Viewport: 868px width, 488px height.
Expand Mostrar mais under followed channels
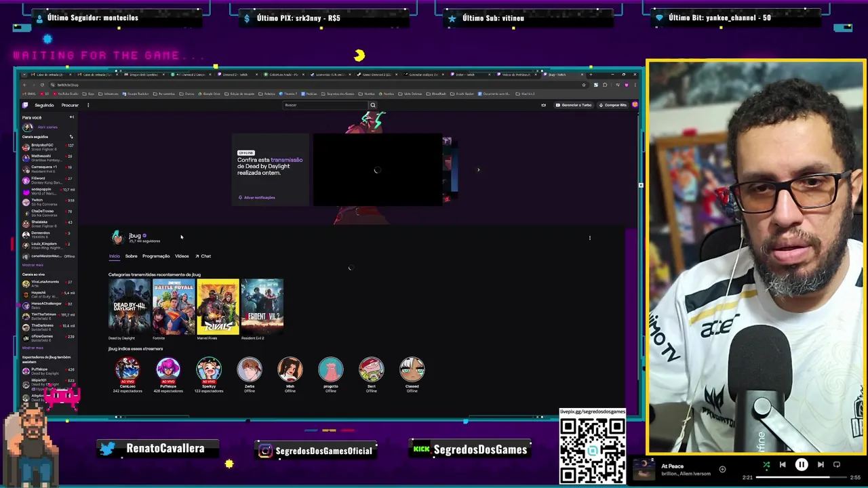33,265
